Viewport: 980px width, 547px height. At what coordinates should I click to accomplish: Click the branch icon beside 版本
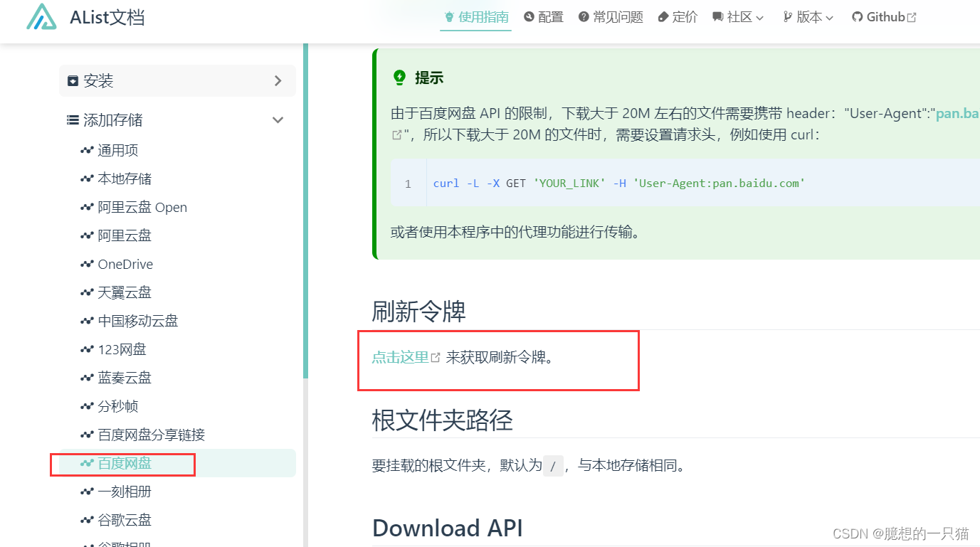787,17
